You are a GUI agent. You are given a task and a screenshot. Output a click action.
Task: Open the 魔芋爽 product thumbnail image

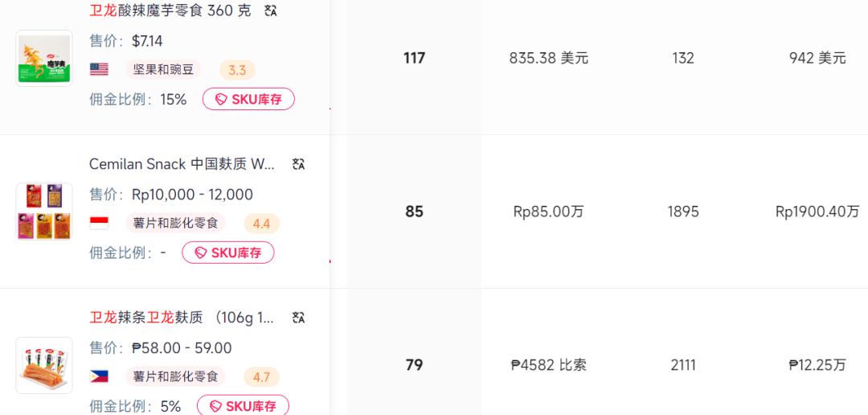pyautogui.click(x=44, y=59)
